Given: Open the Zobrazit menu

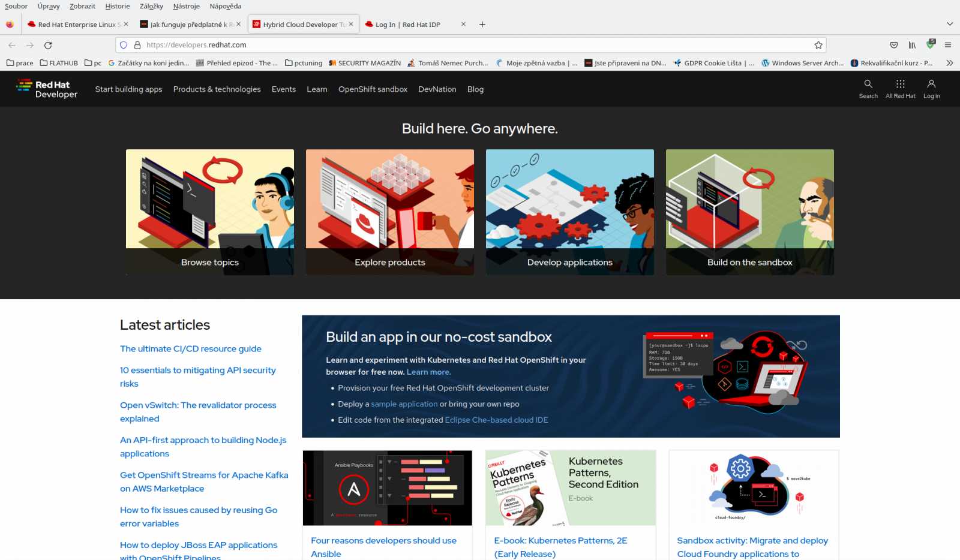Looking at the screenshot, I should click(82, 6).
